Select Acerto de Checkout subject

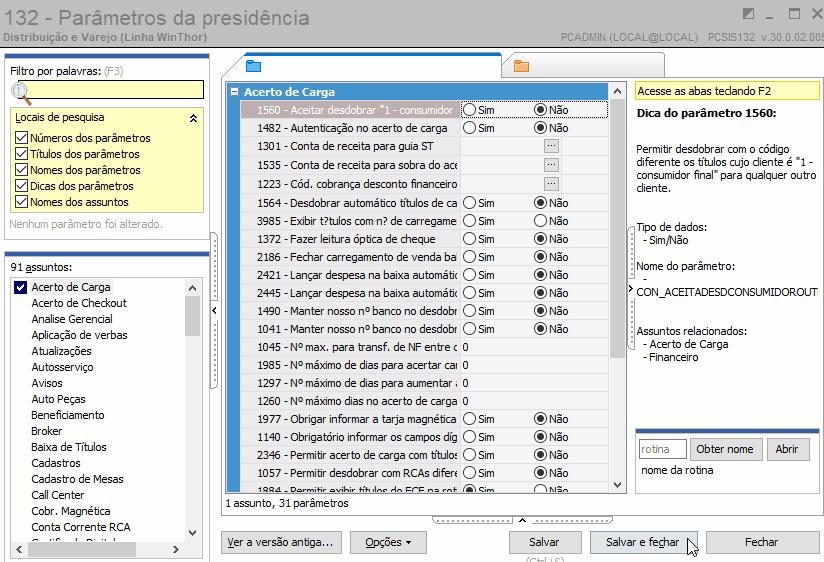[79, 303]
